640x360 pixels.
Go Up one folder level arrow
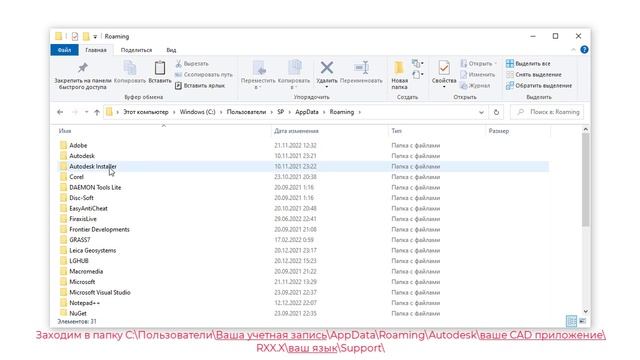pos(97,112)
